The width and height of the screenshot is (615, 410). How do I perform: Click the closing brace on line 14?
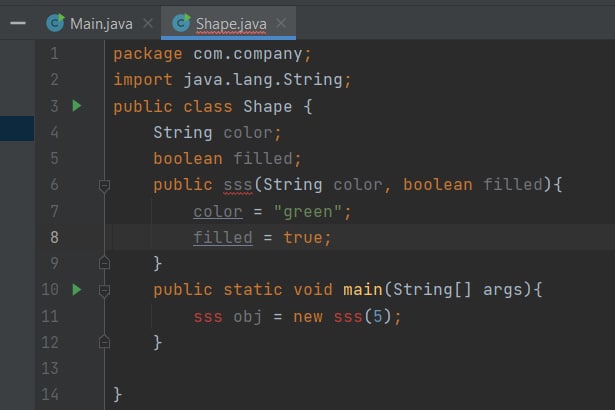[118, 394]
